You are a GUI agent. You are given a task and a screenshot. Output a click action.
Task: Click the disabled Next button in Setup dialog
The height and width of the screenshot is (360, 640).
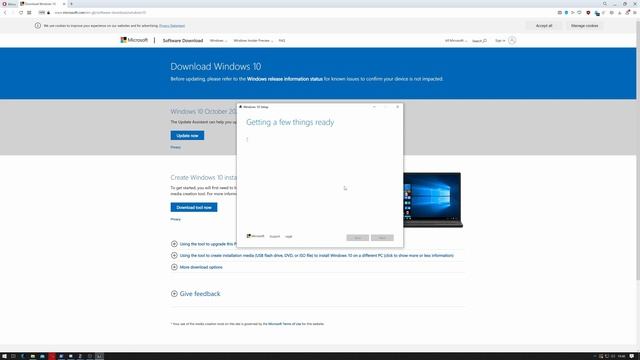(382, 238)
